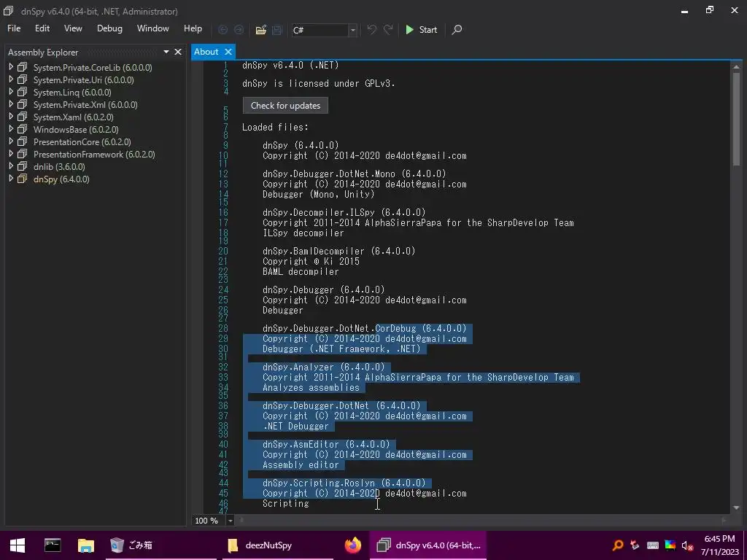
Task: Expand the dnSpy (6.4.0.0) node
Action: click(11, 179)
